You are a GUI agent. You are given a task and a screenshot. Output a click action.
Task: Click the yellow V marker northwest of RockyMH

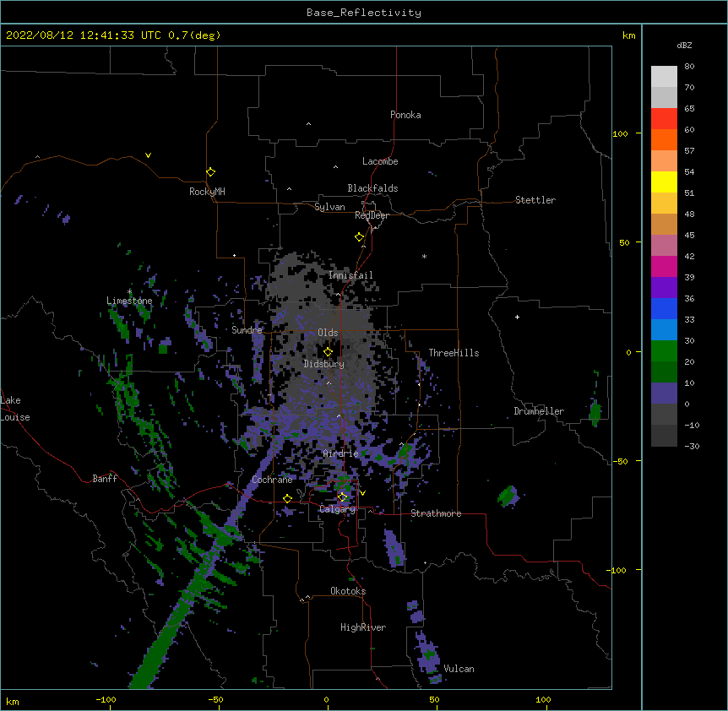coord(148,155)
